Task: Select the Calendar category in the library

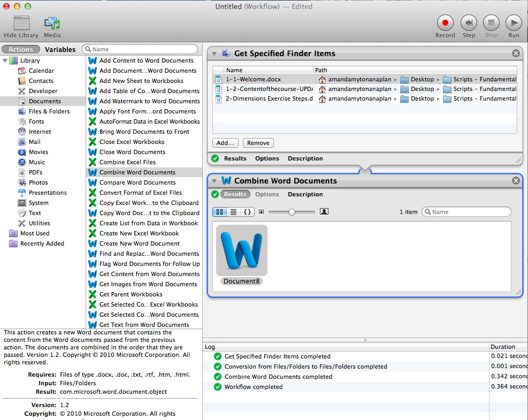Action: point(41,71)
